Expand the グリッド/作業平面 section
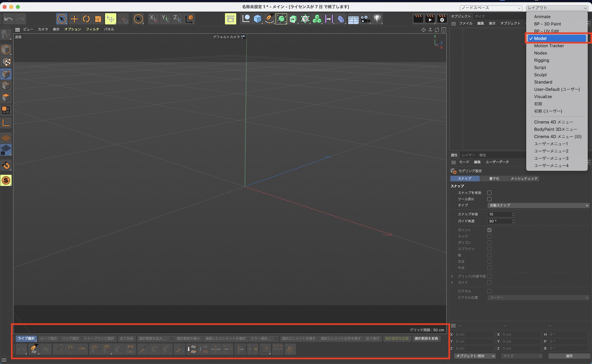 click(x=452, y=276)
